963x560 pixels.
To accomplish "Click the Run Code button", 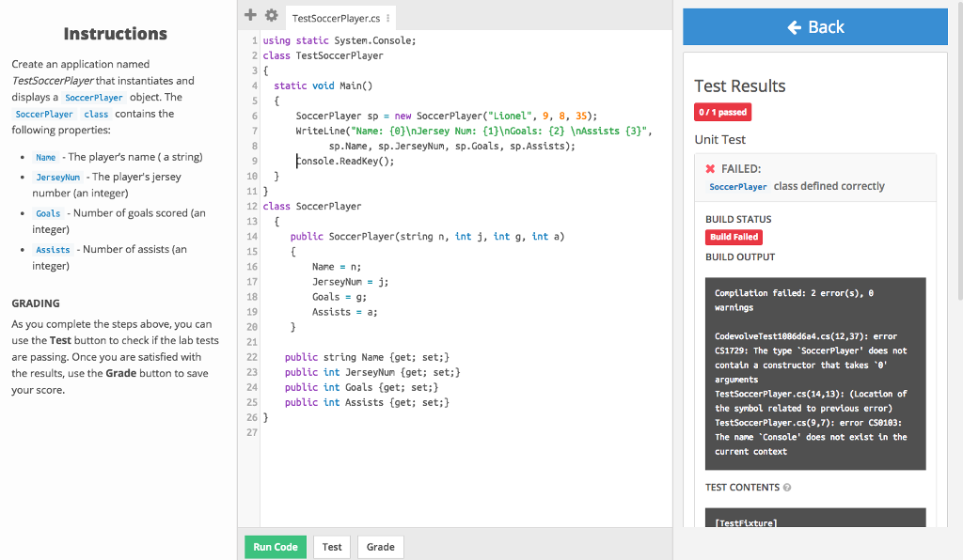I will [275, 546].
